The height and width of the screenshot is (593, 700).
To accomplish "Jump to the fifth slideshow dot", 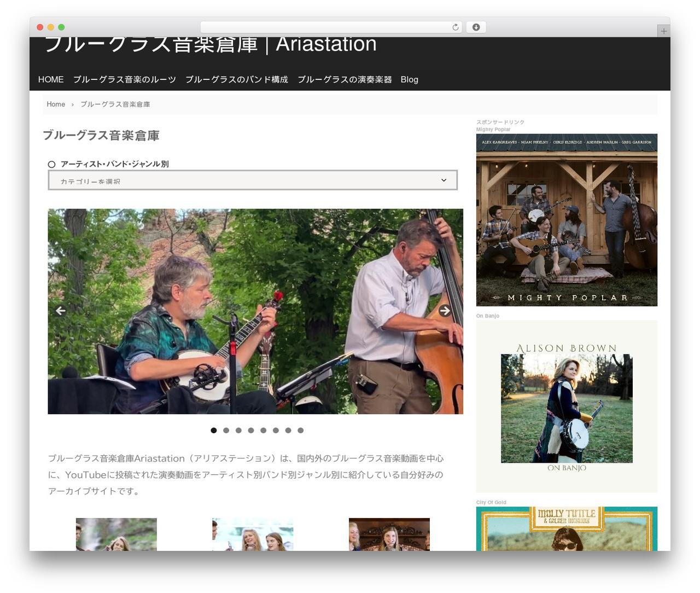I will point(263,431).
